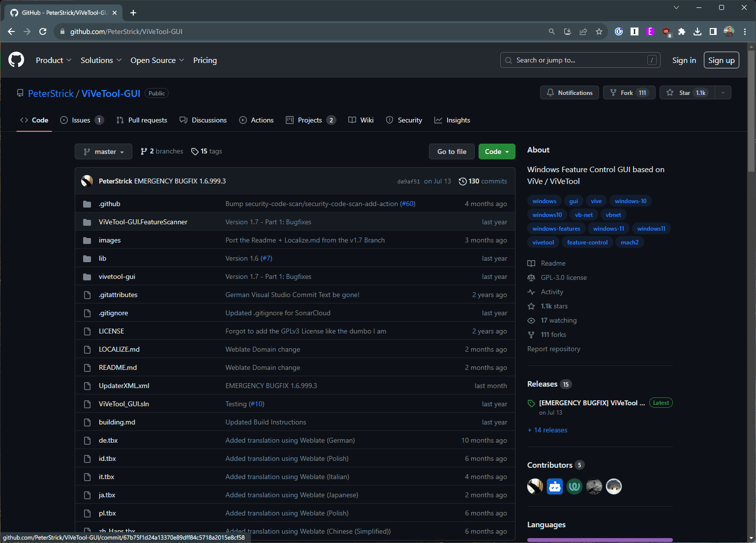756x543 pixels.
Task: Click the purple E extension icon
Action: coord(650,31)
